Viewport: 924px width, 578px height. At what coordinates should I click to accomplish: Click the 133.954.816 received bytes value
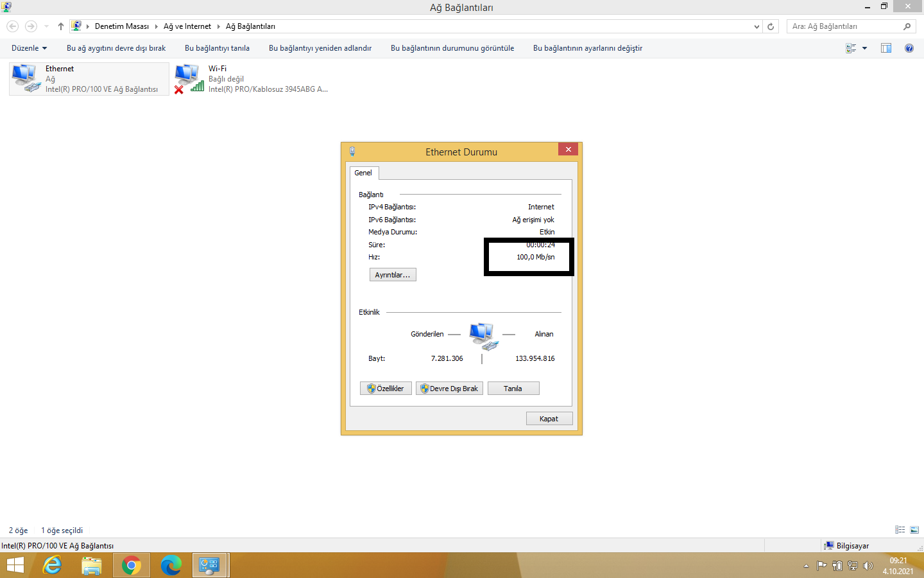535,358
